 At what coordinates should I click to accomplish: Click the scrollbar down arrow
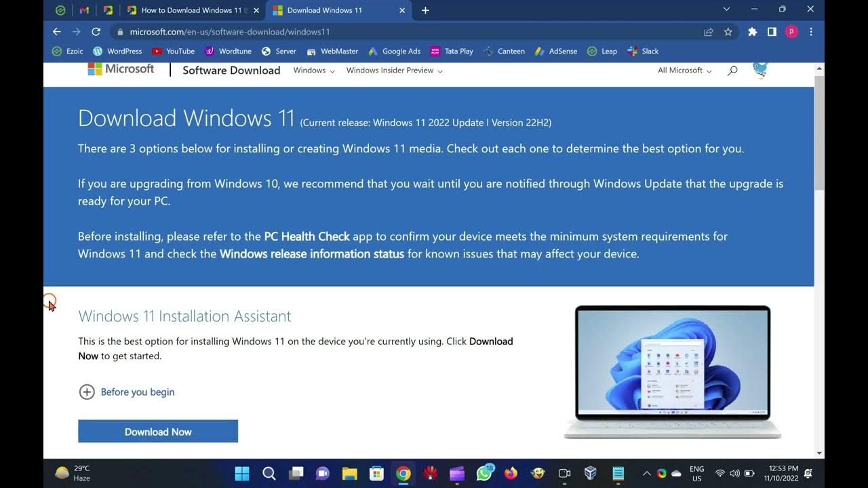(x=819, y=453)
